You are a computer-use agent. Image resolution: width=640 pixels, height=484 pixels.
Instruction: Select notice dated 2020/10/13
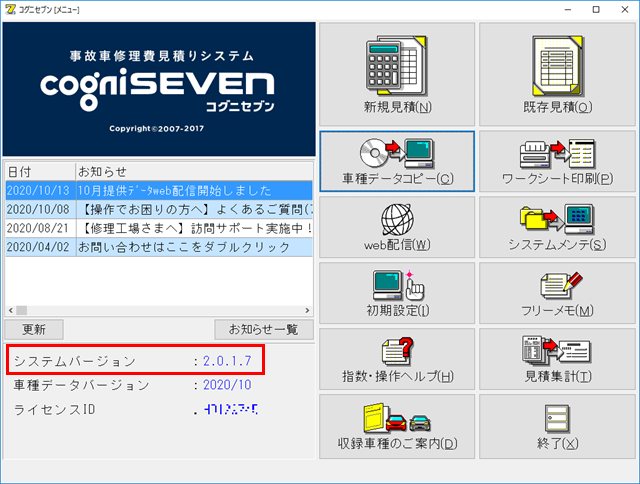(159, 191)
